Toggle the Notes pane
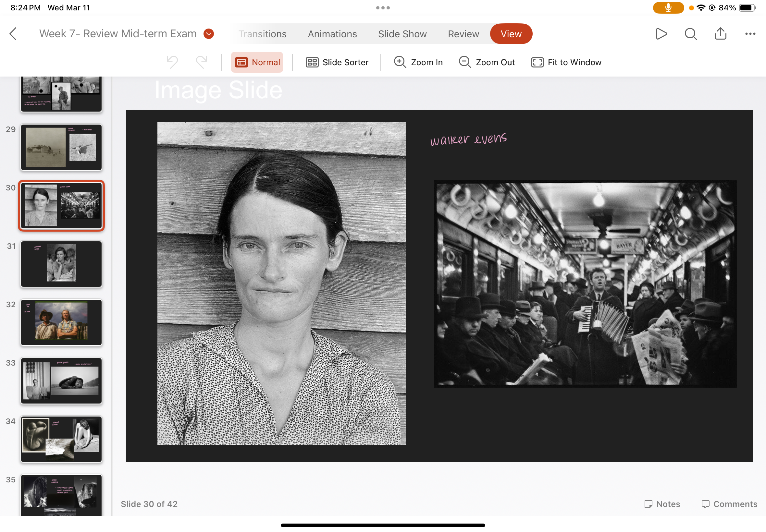This screenshot has width=766, height=532. [x=662, y=504]
